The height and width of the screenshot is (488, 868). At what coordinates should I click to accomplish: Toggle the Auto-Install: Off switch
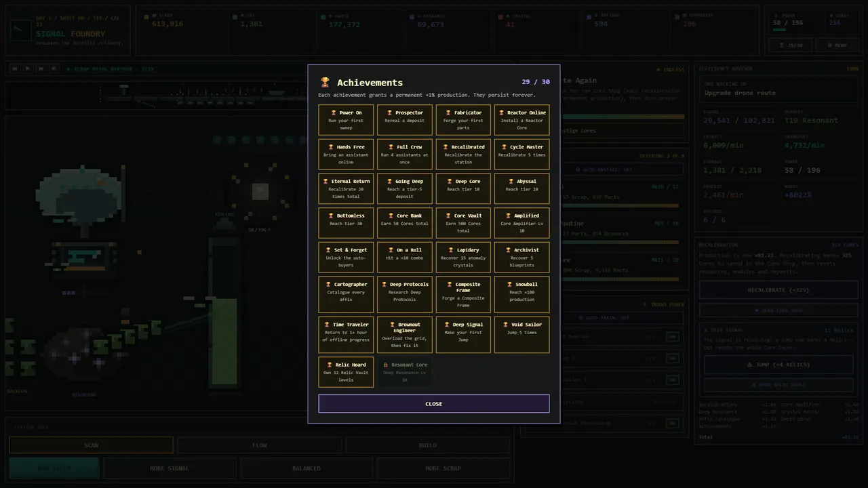point(605,169)
